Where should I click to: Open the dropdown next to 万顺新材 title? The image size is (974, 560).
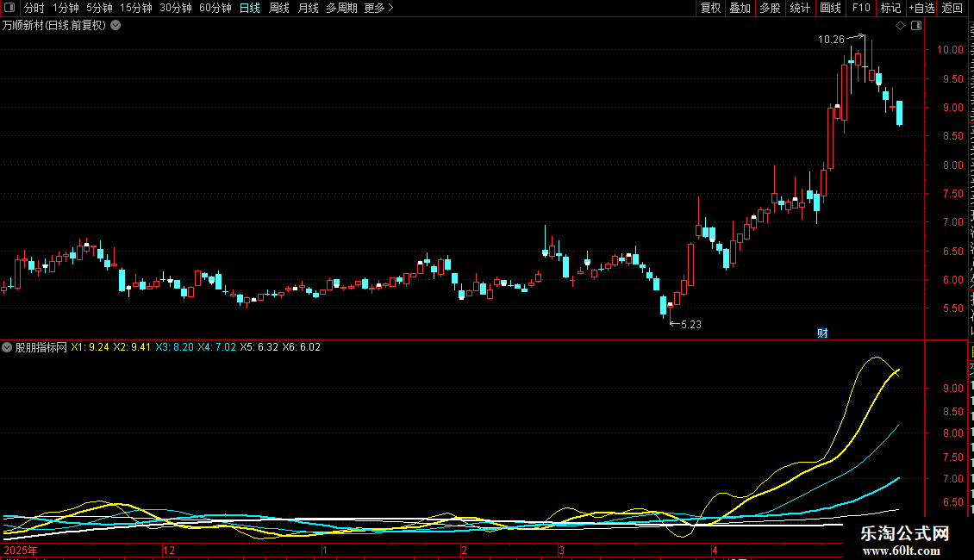click(x=116, y=26)
